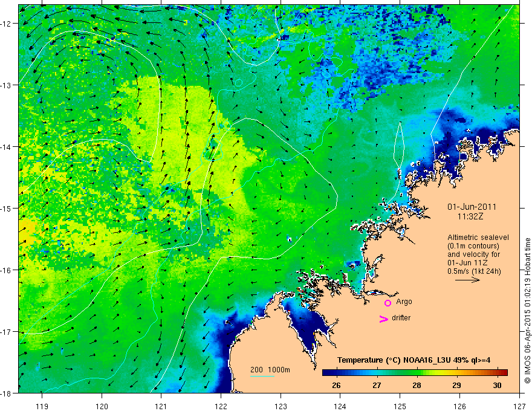This screenshot has height=411, width=532.
Task: Click the '0.5m/s (1kt 24h)' scale text
Action: pos(474,271)
